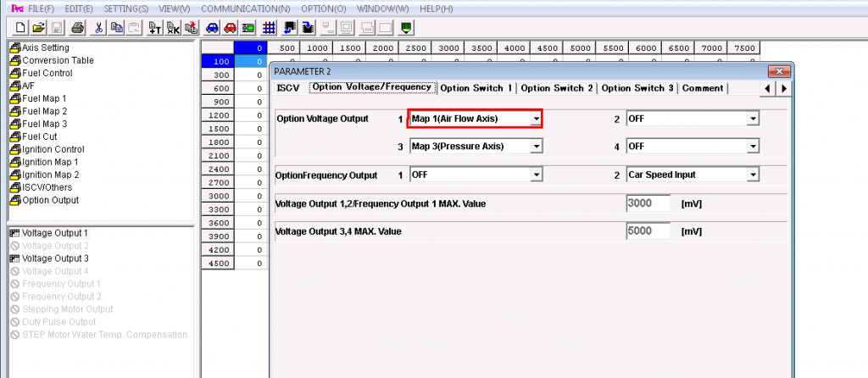Select Fuel Map 1 in tree

click(44, 98)
